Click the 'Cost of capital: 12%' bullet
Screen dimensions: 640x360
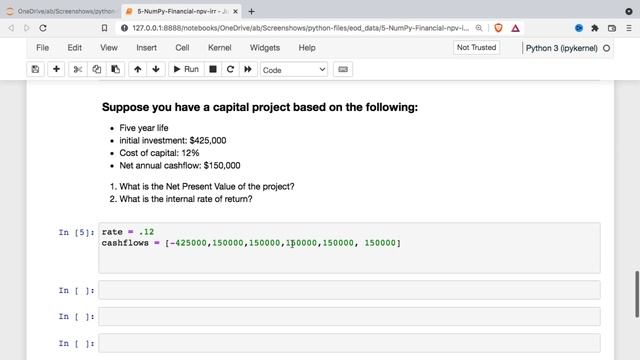(159, 153)
